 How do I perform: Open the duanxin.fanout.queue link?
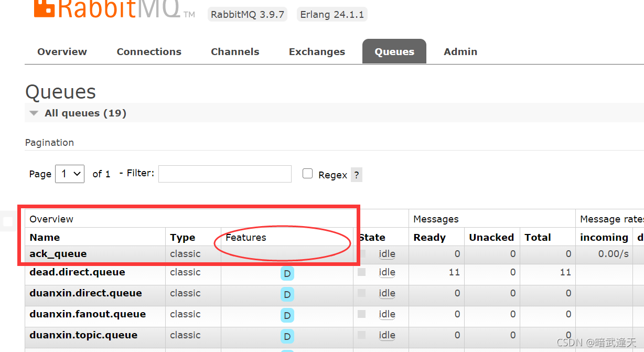[x=88, y=314]
